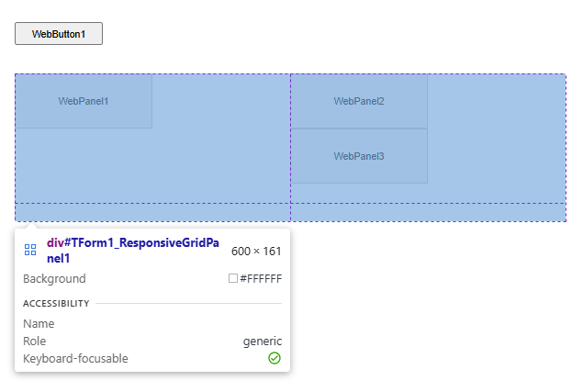
Task: Select the WebPanel1 panel
Action: pos(84,101)
